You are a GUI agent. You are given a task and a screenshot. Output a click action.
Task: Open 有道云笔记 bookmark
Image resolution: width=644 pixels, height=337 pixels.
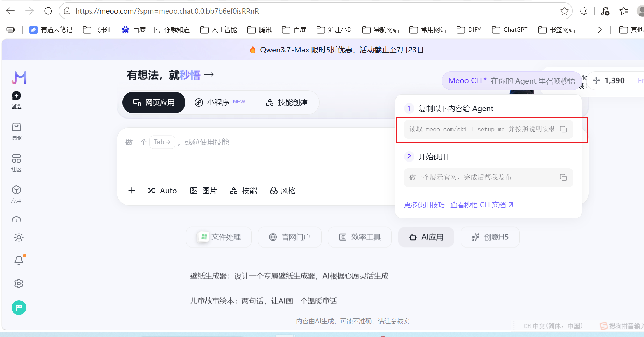[51, 30]
